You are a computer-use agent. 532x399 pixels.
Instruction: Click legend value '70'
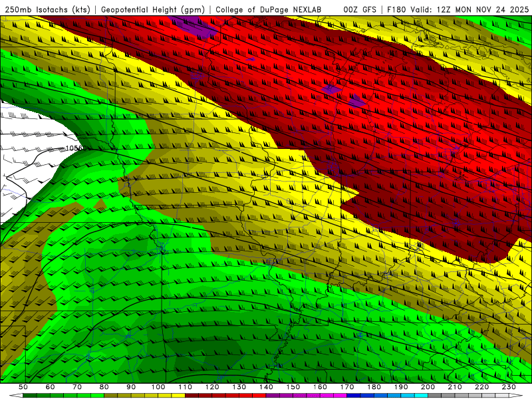click(77, 387)
